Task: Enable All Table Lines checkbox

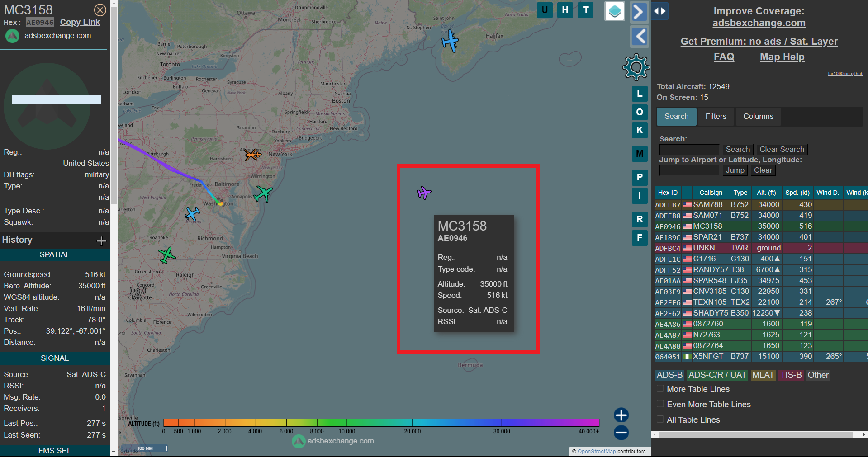Action: click(x=660, y=419)
